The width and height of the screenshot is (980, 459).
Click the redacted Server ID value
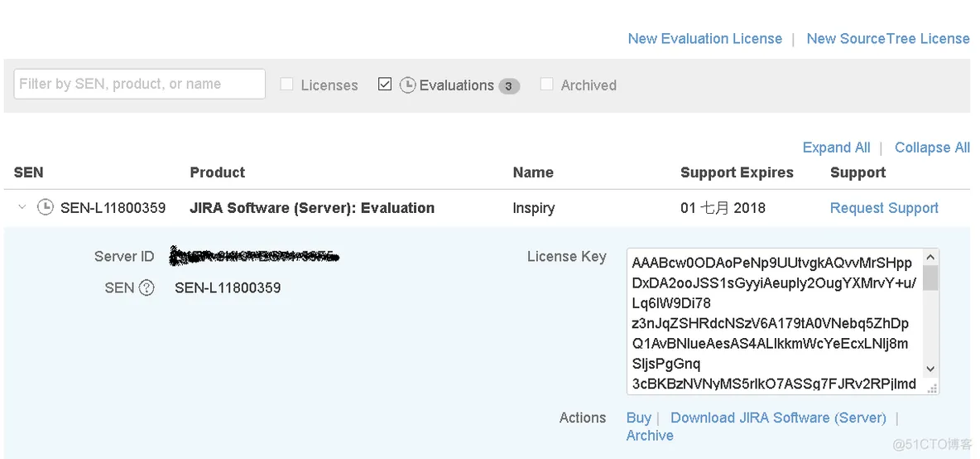point(254,255)
